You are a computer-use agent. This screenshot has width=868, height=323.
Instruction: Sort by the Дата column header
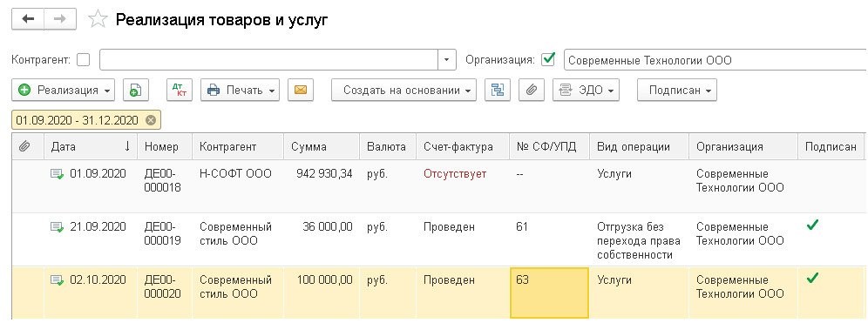pos(91,146)
